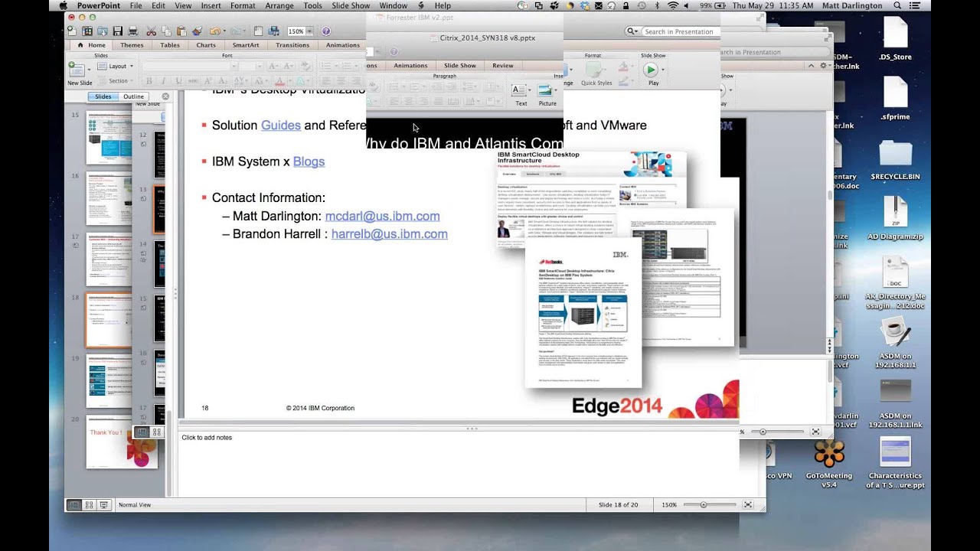The image size is (980, 551).
Task: Open the Slide Show menu
Action: (x=351, y=5)
